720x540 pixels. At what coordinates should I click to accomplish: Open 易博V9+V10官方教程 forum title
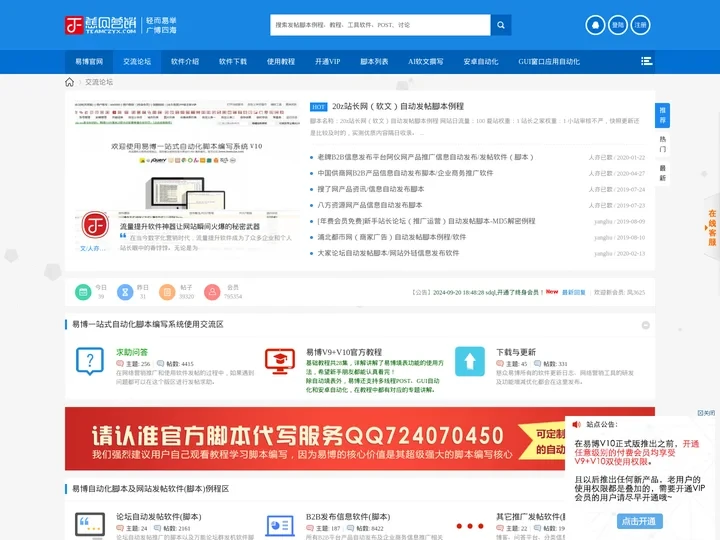[344, 352]
